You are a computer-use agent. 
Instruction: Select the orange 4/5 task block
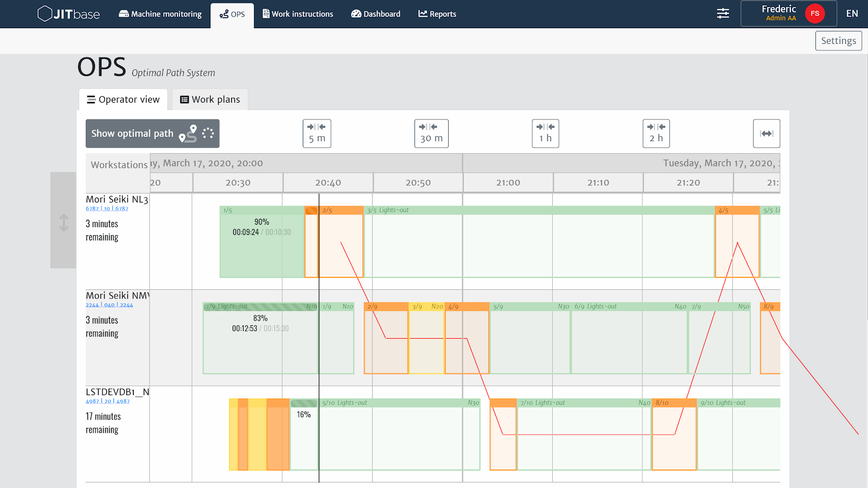(737, 242)
